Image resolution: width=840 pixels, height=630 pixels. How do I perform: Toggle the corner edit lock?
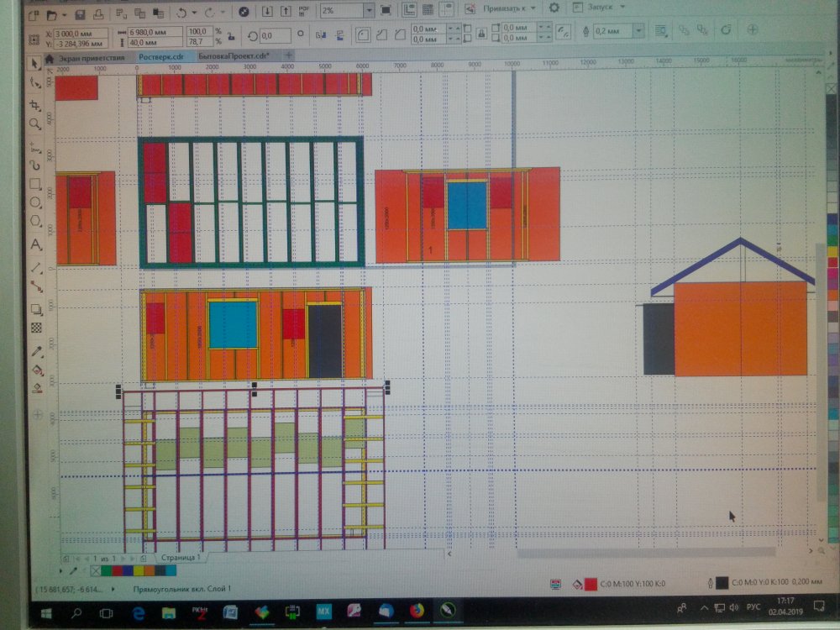coord(481,34)
